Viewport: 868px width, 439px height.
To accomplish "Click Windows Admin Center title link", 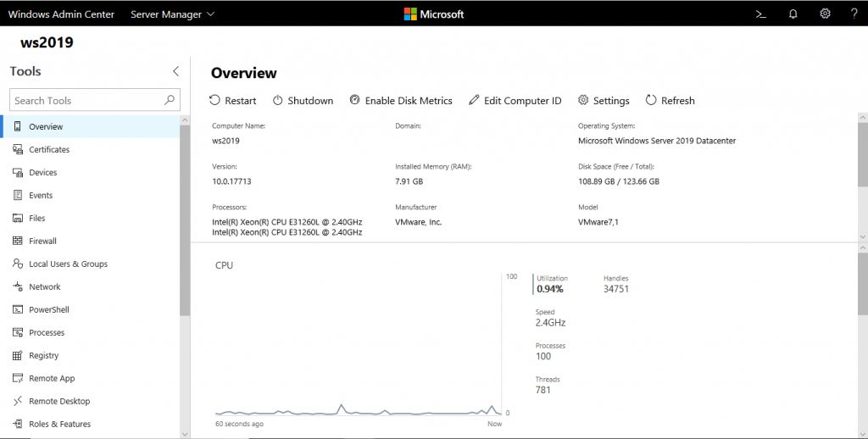I will [61, 14].
